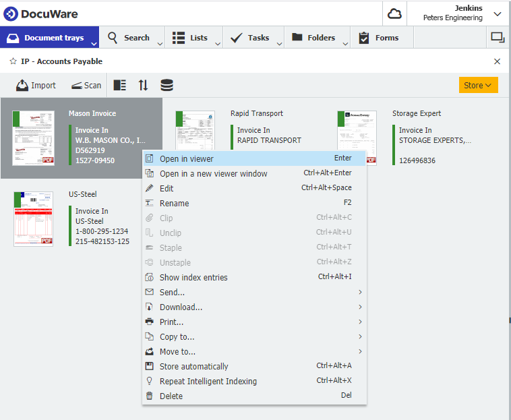Toggle the list view layout icon
This screenshot has width=511, height=420.
tap(120, 86)
